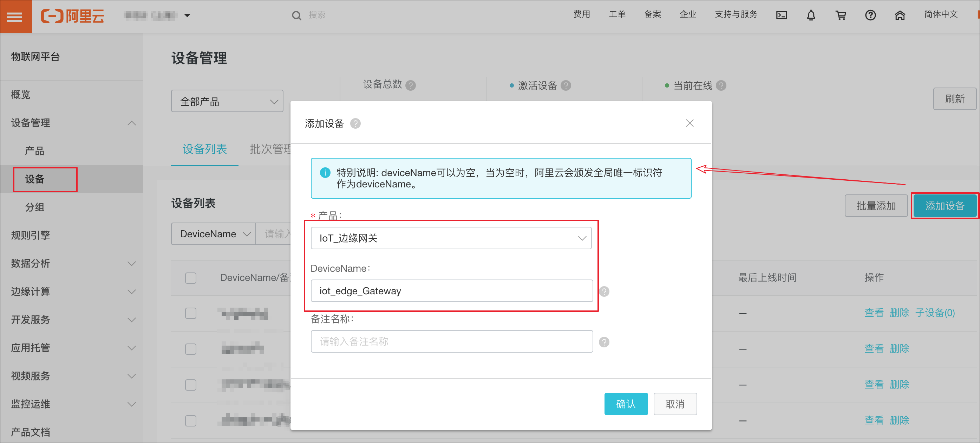The width and height of the screenshot is (980, 443).
Task: Switch to the 设备列表 tab
Action: (x=205, y=149)
